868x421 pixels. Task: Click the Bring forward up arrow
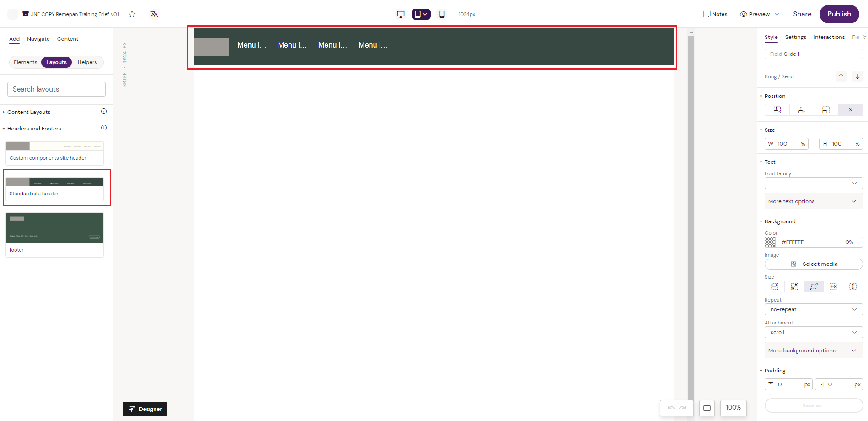pos(841,76)
